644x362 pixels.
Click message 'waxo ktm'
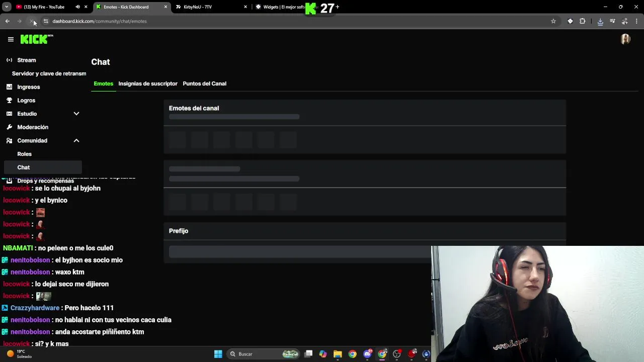pos(70,272)
